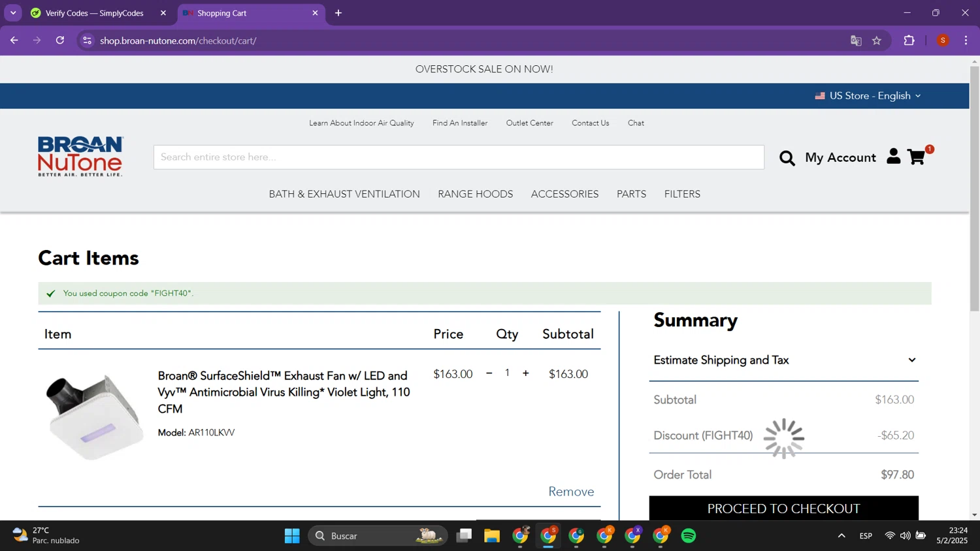980x551 pixels.
Task: Start a Chat from the top links
Action: (x=636, y=123)
